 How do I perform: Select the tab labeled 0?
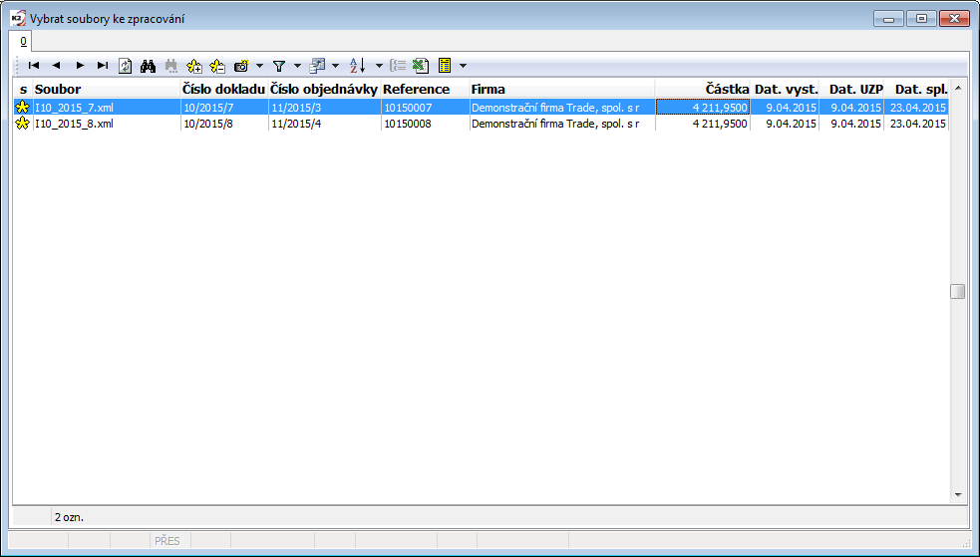[x=23, y=41]
